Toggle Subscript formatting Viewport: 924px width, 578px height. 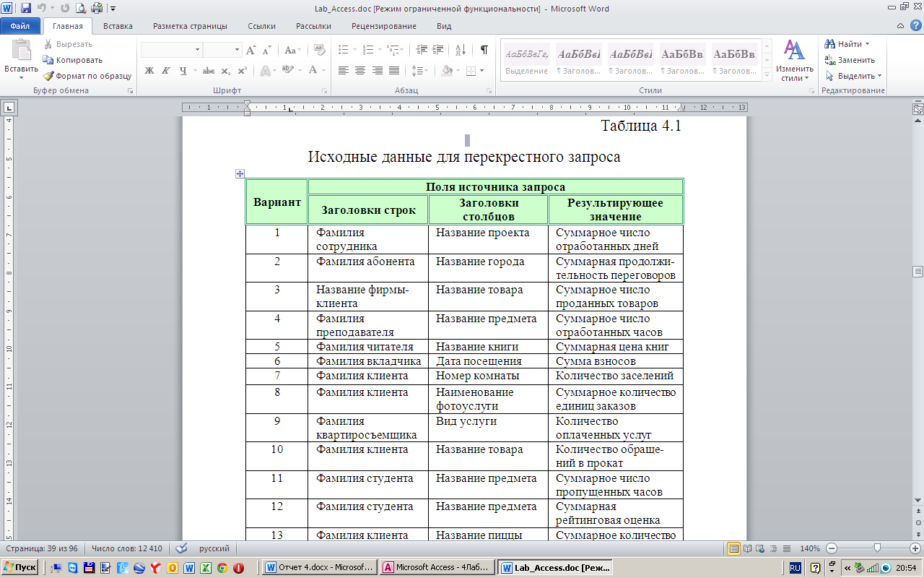[x=226, y=71]
